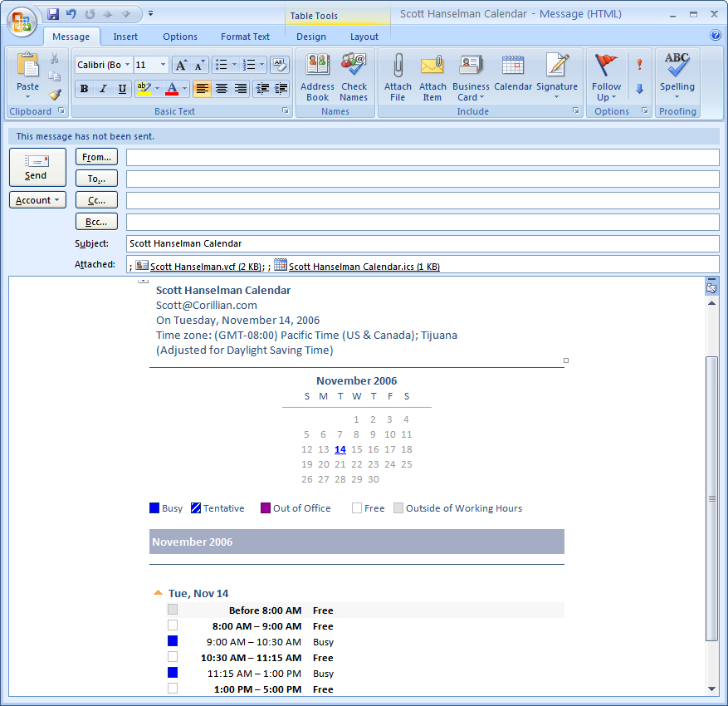The image size is (728, 706).
Task: Increase indent of the text
Action: coord(281,89)
